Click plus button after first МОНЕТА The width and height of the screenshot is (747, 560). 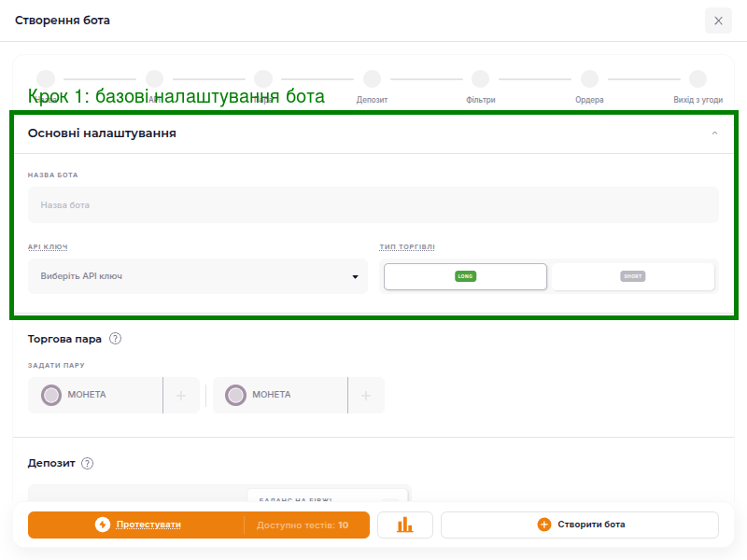[181, 395]
